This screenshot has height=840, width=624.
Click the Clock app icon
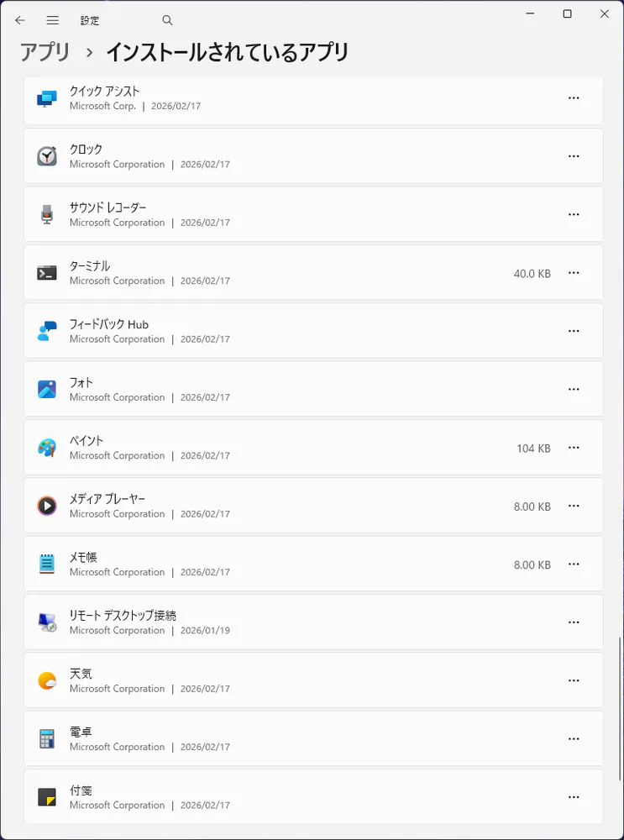(x=47, y=156)
